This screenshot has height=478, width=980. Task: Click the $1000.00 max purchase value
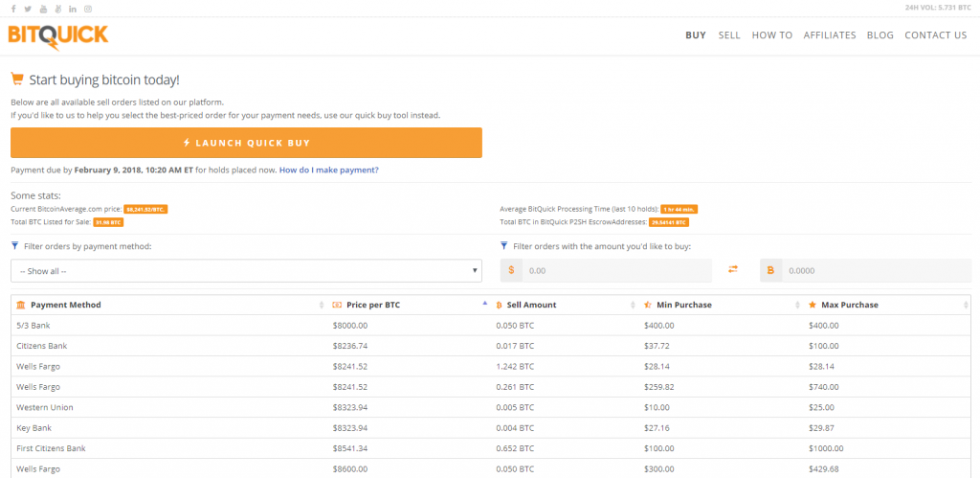pos(826,448)
